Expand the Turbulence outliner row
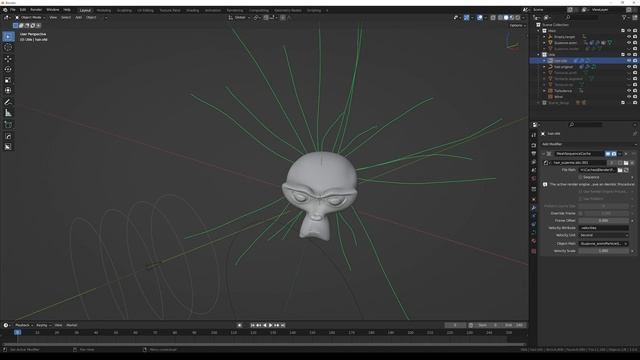Viewport: 640px width, 360px height. click(544, 91)
